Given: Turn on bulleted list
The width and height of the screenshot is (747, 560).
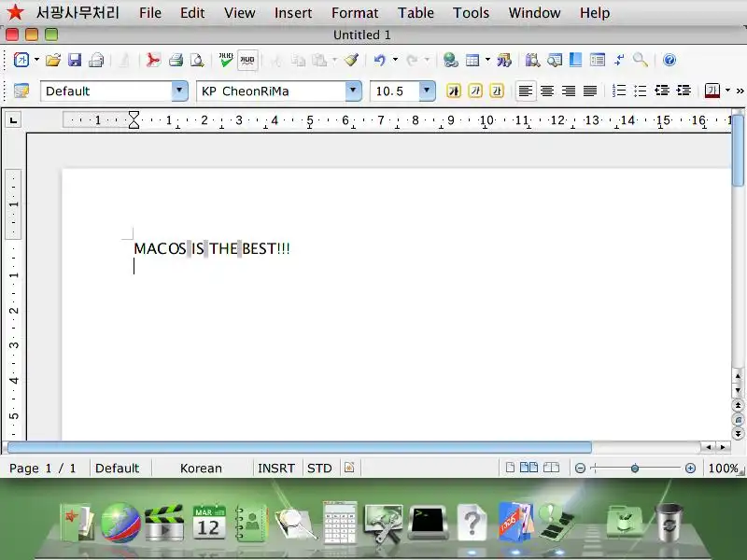Looking at the screenshot, I should pos(641,91).
